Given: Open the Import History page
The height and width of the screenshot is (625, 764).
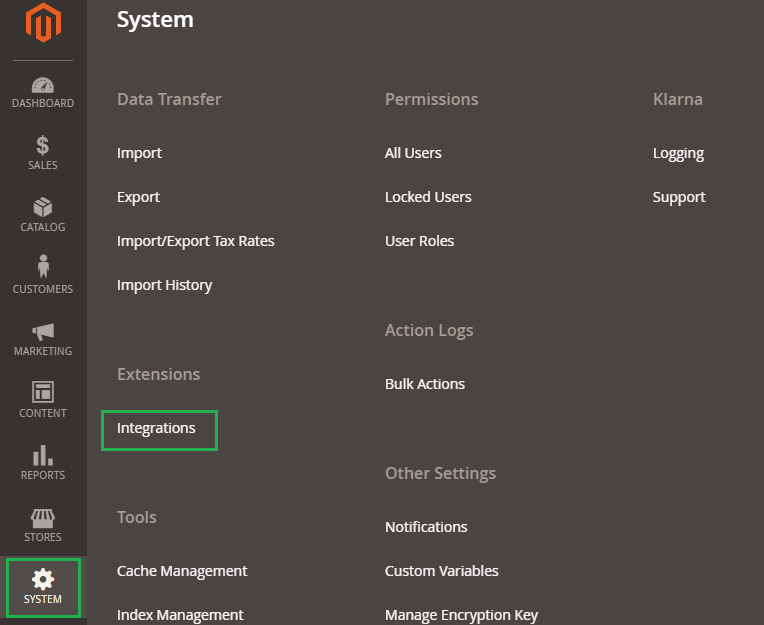Looking at the screenshot, I should (164, 285).
